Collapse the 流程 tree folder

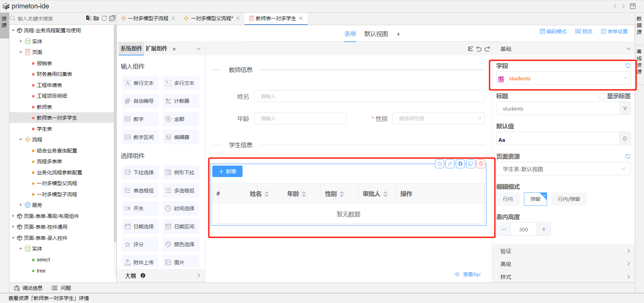[x=21, y=140]
